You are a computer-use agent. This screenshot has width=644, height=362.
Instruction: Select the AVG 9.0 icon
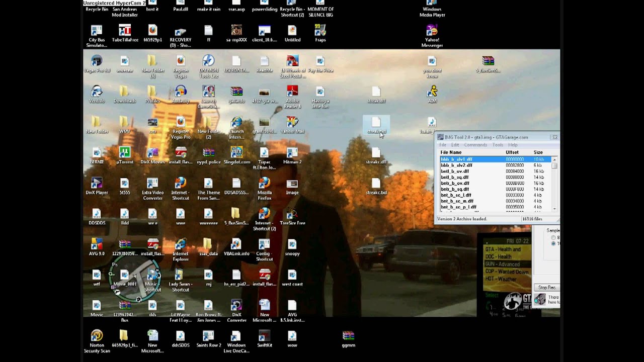[x=97, y=247]
